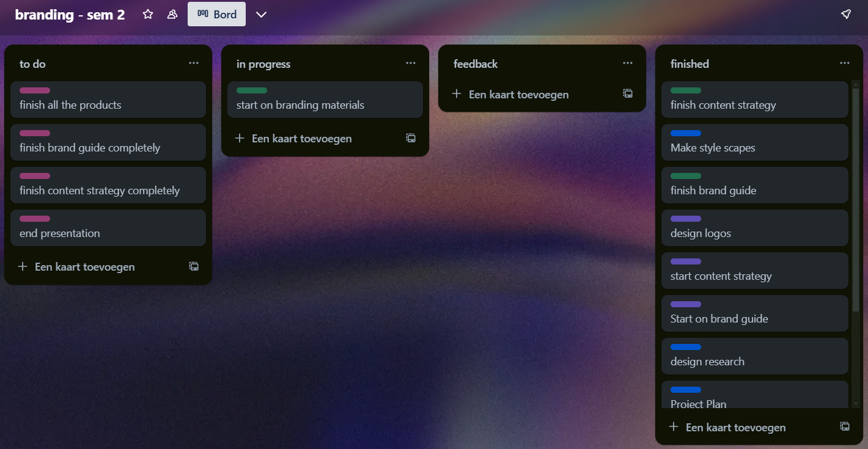Open the feedback list actions menu

pos(628,64)
